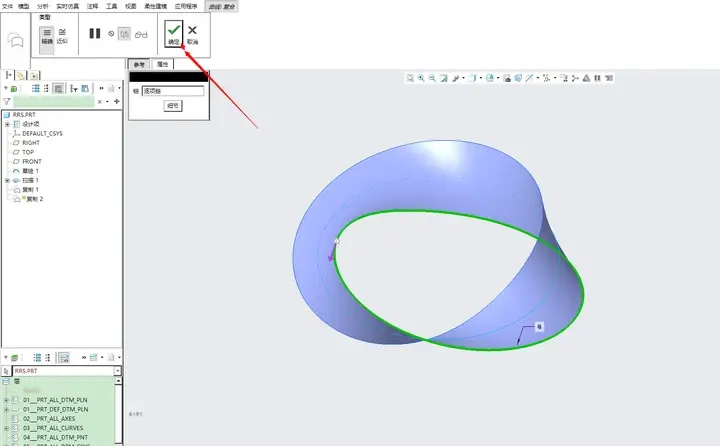Pause the feature with the pause icon
This screenshot has width=720, height=446.
(95, 34)
